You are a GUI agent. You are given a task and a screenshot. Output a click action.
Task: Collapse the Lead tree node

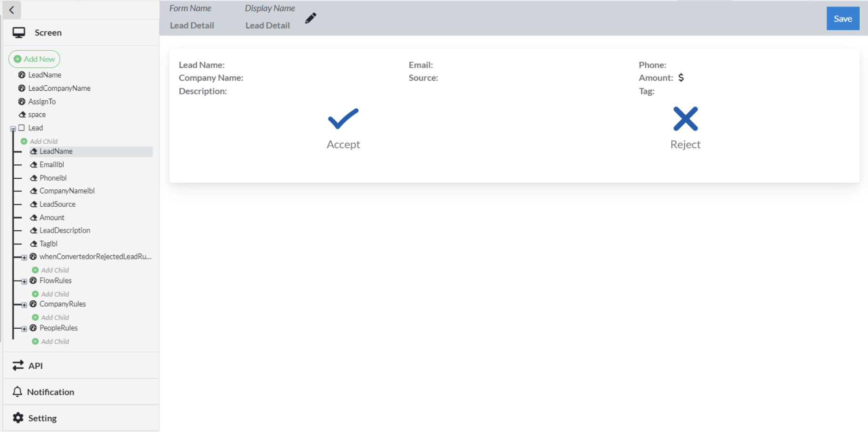tap(13, 129)
